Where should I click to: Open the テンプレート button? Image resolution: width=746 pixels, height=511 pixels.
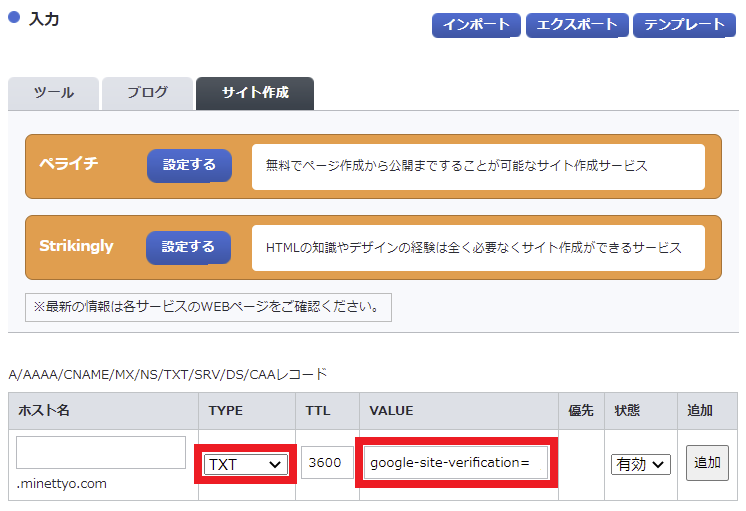(684, 25)
